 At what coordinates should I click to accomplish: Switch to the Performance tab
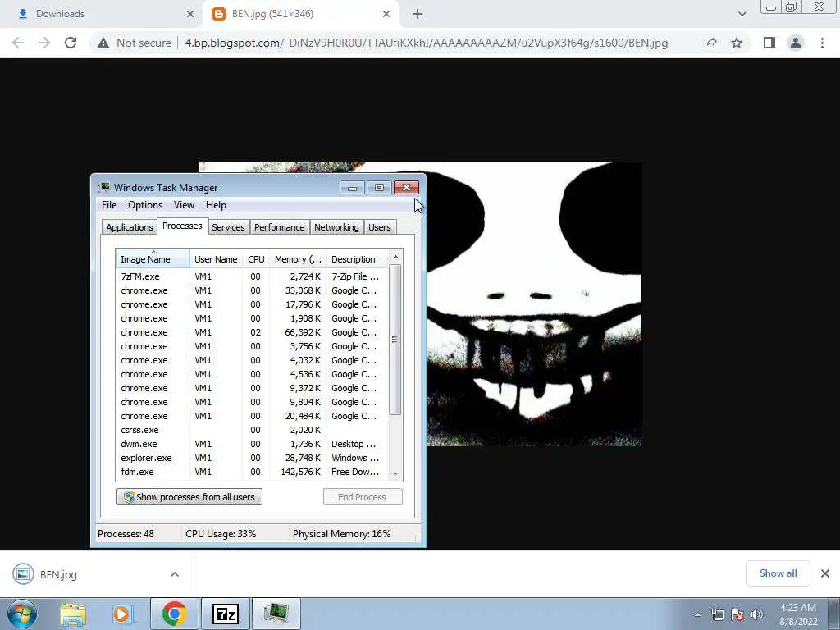tap(279, 227)
